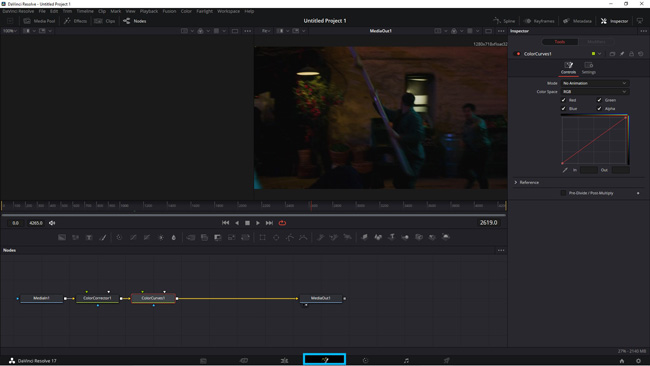Viewport: 650px width, 366px height.
Task: Click the curve eyedropper picker icon
Action: pos(565,170)
